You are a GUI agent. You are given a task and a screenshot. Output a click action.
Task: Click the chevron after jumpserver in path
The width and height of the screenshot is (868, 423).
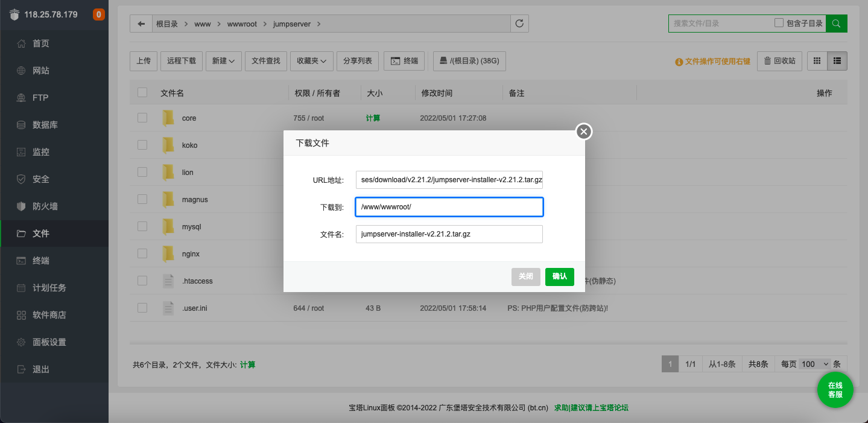[x=318, y=24]
